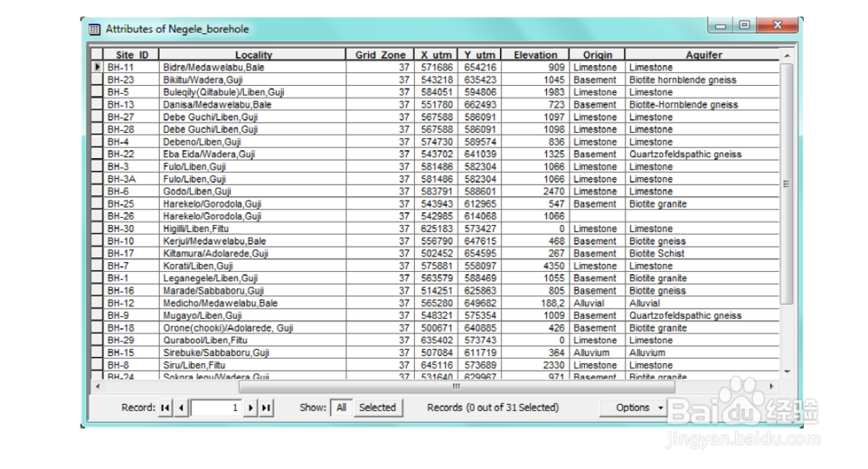Click origin cell 'Alluvium' for BH-15
The image size is (868, 469).
[x=597, y=353]
